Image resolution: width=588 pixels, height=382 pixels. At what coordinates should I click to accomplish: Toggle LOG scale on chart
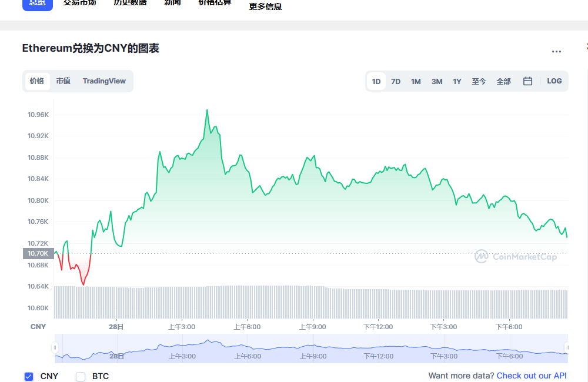(554, 81)
